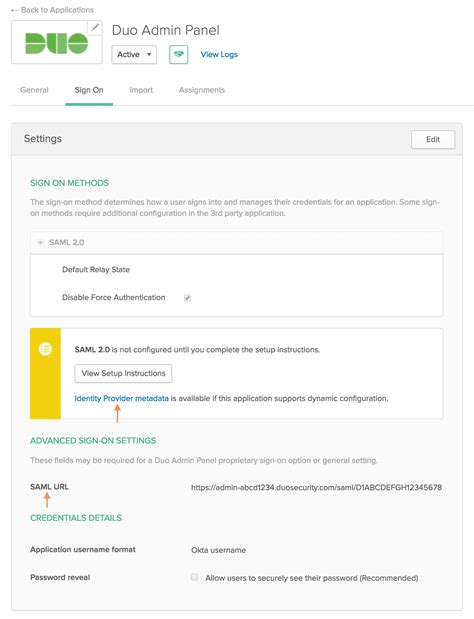Open the Identity Provider metadata link
474x619 pixels.
pos(122,398)
